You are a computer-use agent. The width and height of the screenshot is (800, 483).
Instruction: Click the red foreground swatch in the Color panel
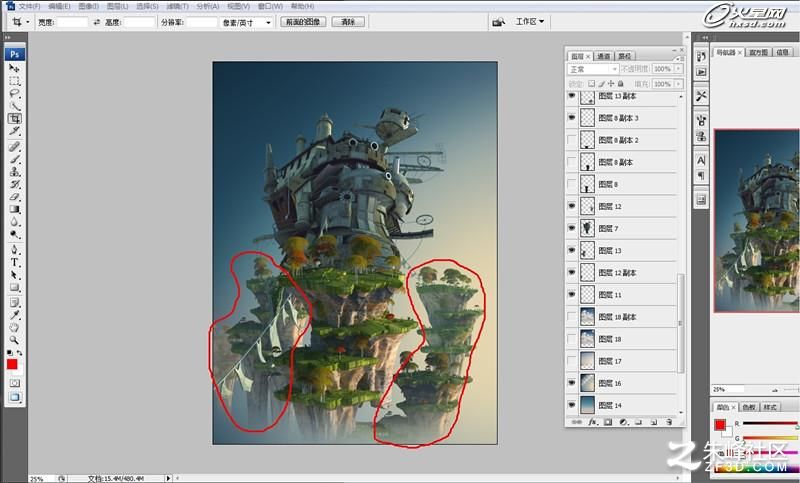[x=719, y=425]
